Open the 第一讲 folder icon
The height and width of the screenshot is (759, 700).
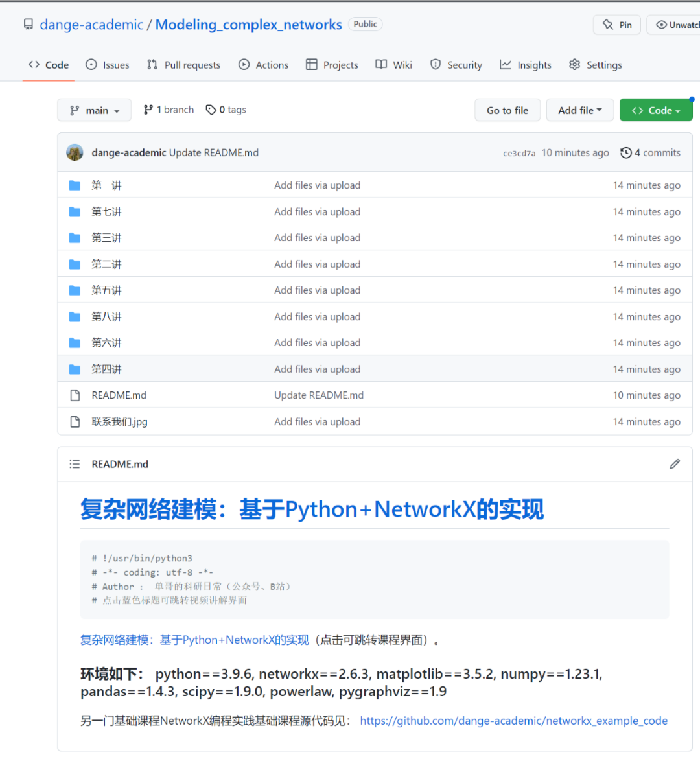click(x=74, y=185)
